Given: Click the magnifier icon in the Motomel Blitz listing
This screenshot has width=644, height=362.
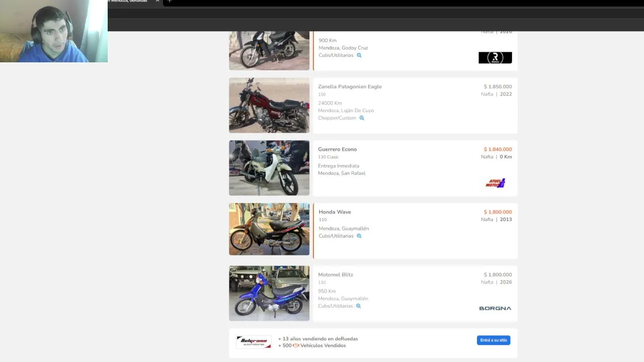Looking at the screenshot, I should click(x=358, y=306).
